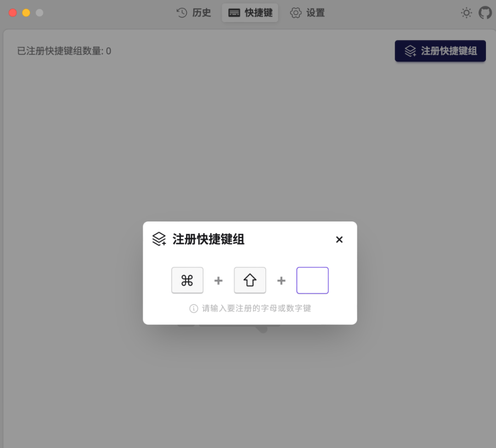
Task: Click the gear icon next to 设置
Action: click(295, 12)
